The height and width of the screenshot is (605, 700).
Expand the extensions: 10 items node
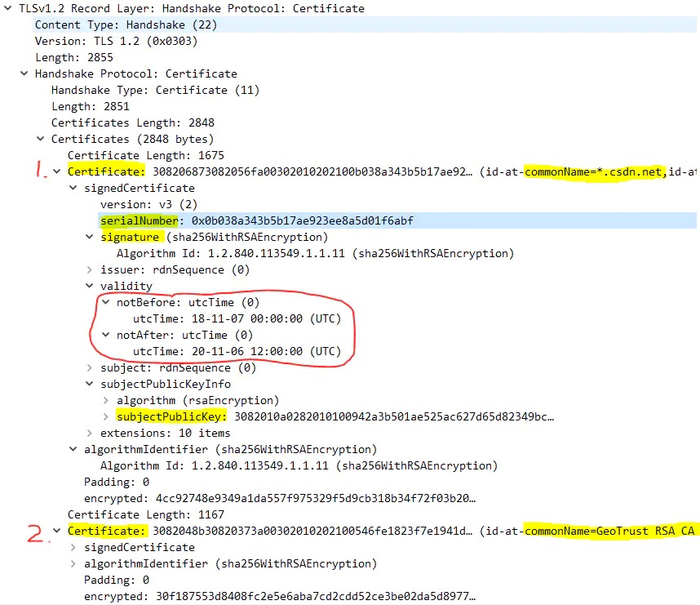click(89, 433)
